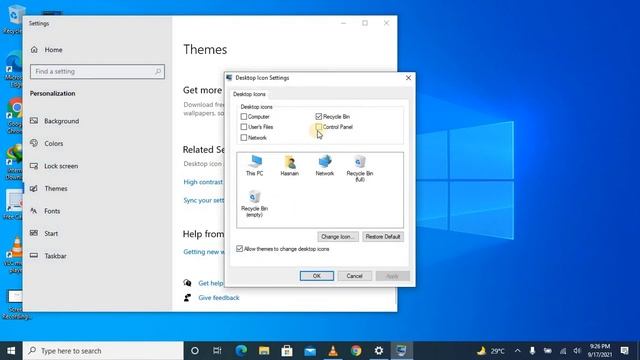Viewport: 640px width, 360px height.
Task: Click the search magnifier in Find a setting
Action: coord(158,71)
